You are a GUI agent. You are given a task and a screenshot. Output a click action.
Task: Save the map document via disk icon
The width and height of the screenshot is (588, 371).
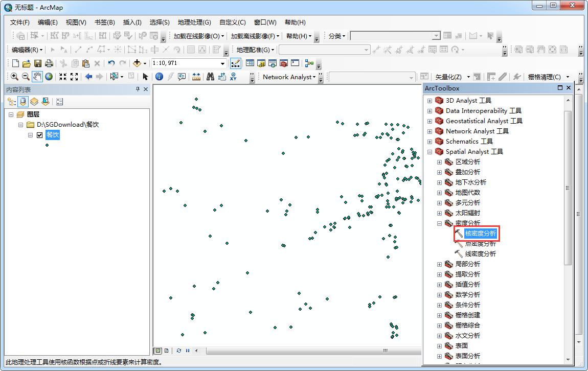pos(38,63)
